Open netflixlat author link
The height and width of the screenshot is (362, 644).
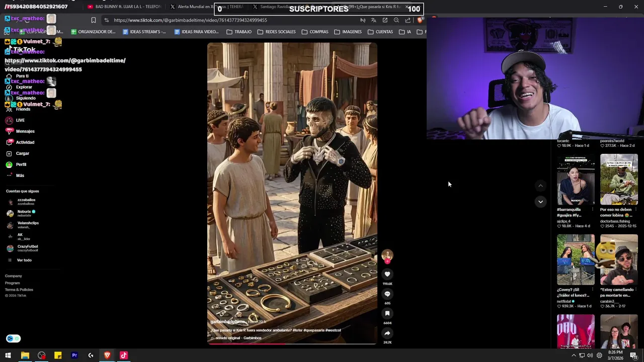pos(565,301)
